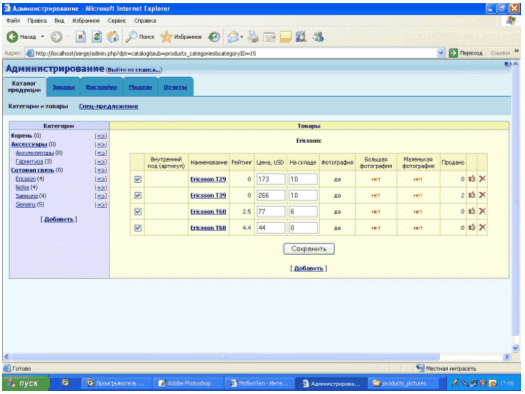Open products_pictures folder in taskbar
Image resolution: width=525 pixels, height=394 pixels.
tap(404, 383)
